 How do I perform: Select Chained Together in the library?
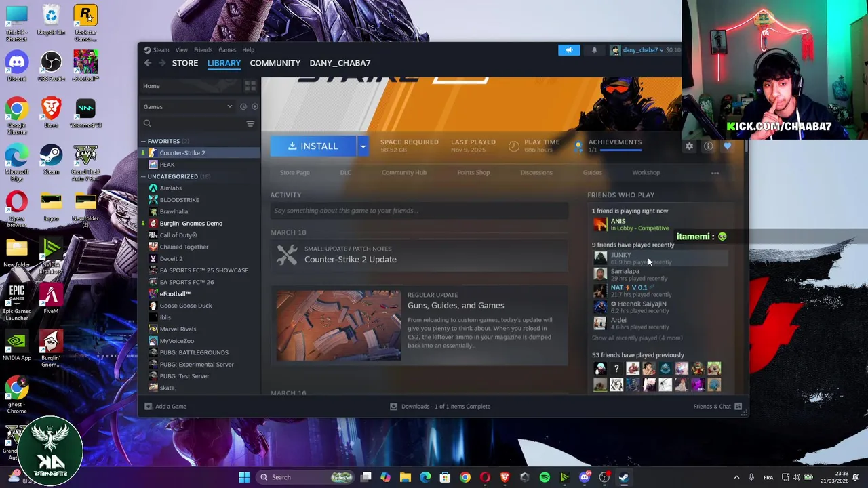(199, 247)
